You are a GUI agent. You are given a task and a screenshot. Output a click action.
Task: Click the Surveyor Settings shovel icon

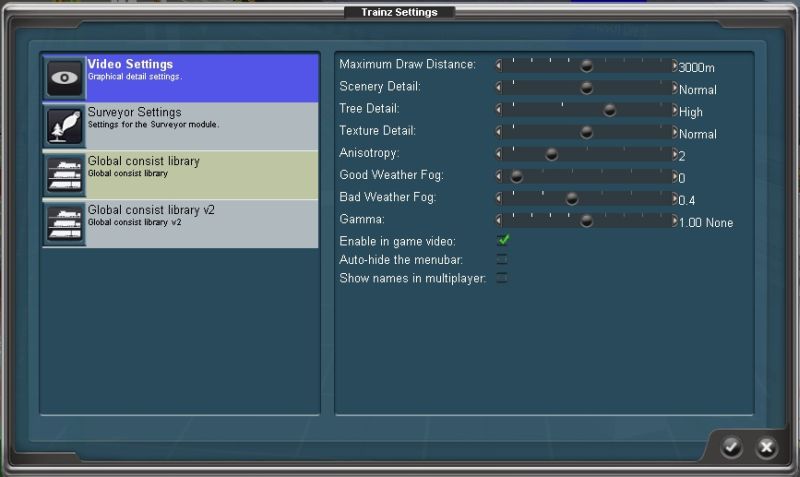tap(65, 127)
